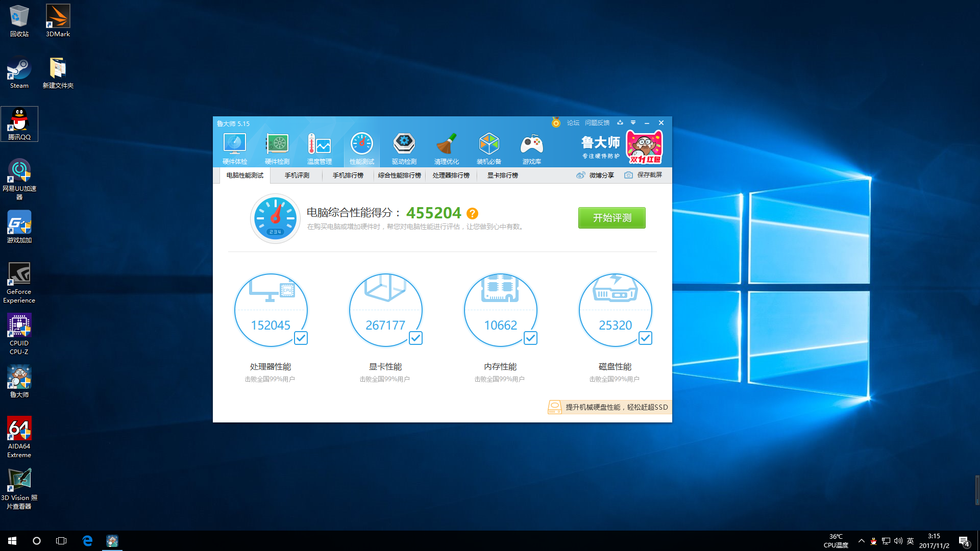The height and width of the screenshot is (551, 980).
Task: Select the 网易UU加速器 desktop icon
Action: 19,179
